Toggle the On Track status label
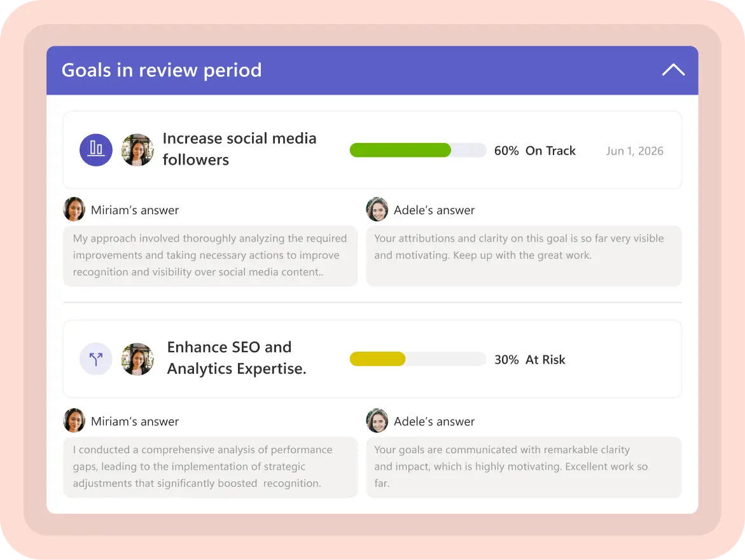 click(550, 151)
